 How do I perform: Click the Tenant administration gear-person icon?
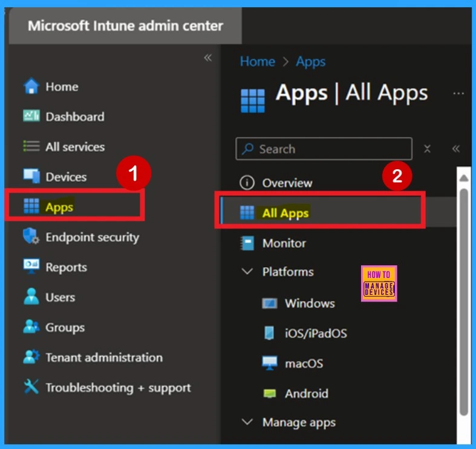click(31, 357)
